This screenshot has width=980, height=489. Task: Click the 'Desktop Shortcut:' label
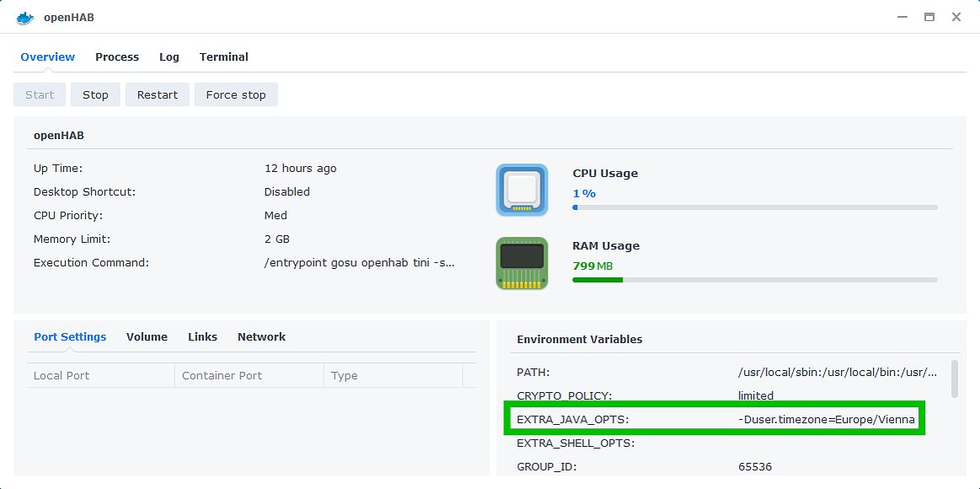tap(84, 192)
